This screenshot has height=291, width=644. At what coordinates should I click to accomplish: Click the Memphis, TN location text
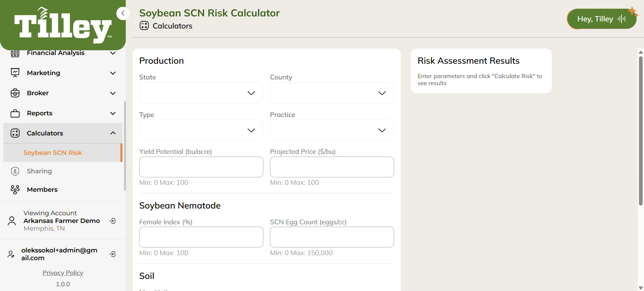coord(44,228)
